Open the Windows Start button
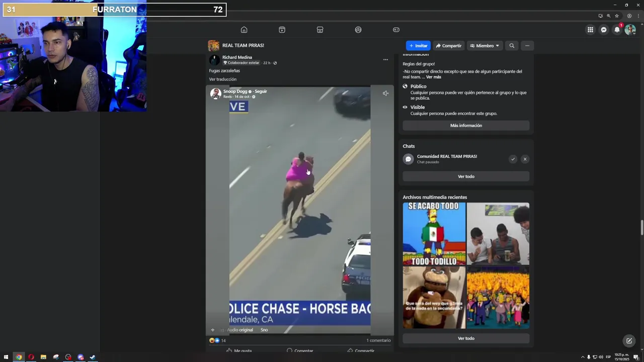 (6, 357)
